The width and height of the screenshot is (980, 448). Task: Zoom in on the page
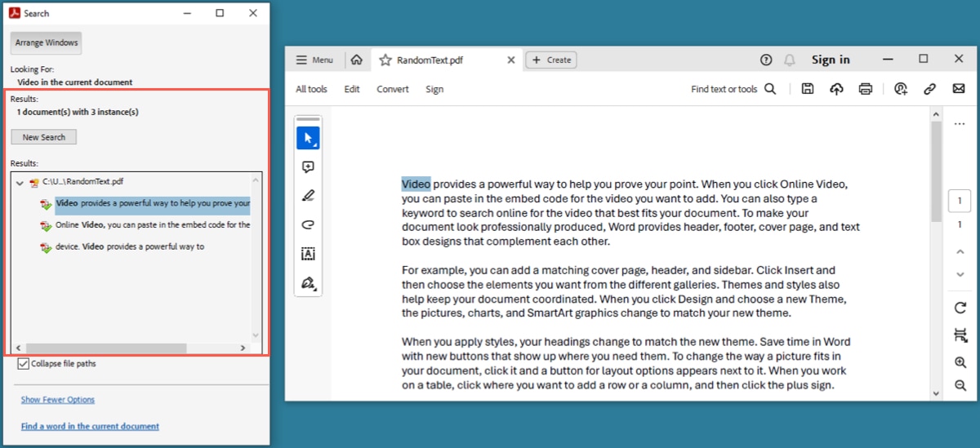pos(960,362)
